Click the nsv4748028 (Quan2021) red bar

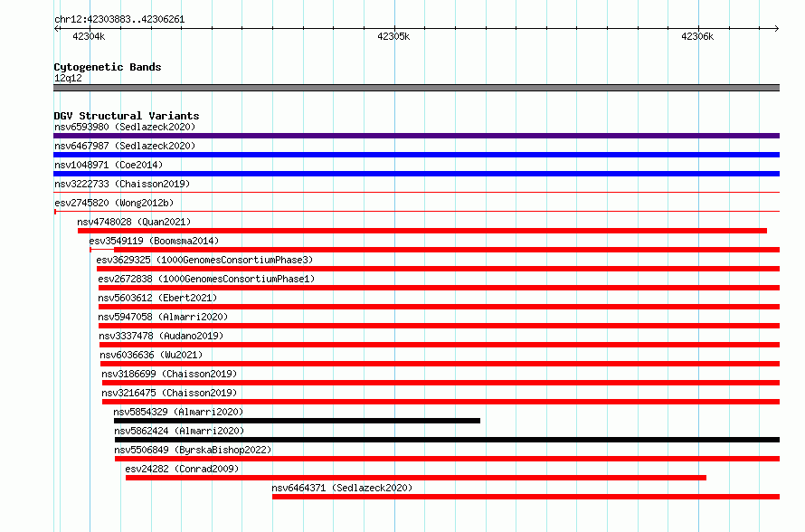coord(422,231)
